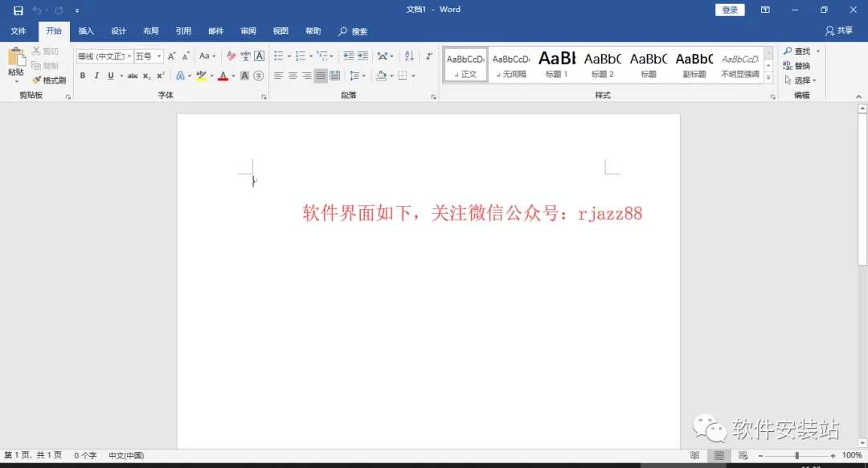The image size is (868, 468).
Task: Click the Enclosed Character (字) icon
Action: 259,76
